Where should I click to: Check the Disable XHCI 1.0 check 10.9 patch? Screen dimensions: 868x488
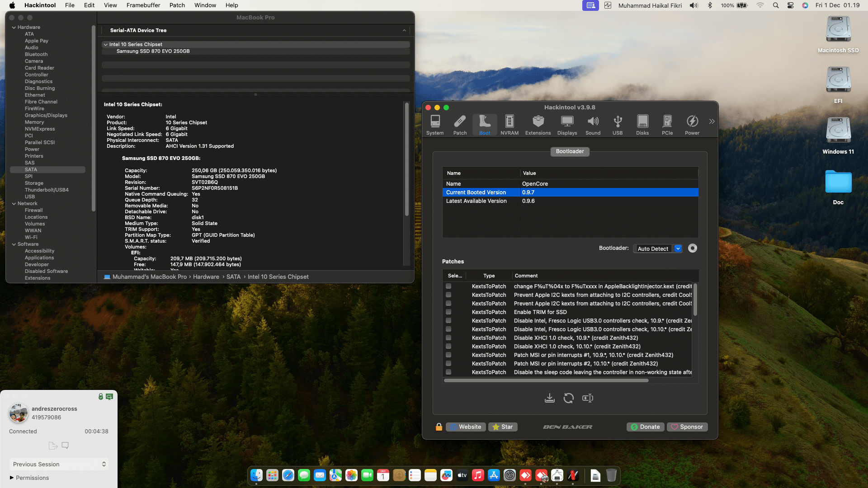coord(448,338)
